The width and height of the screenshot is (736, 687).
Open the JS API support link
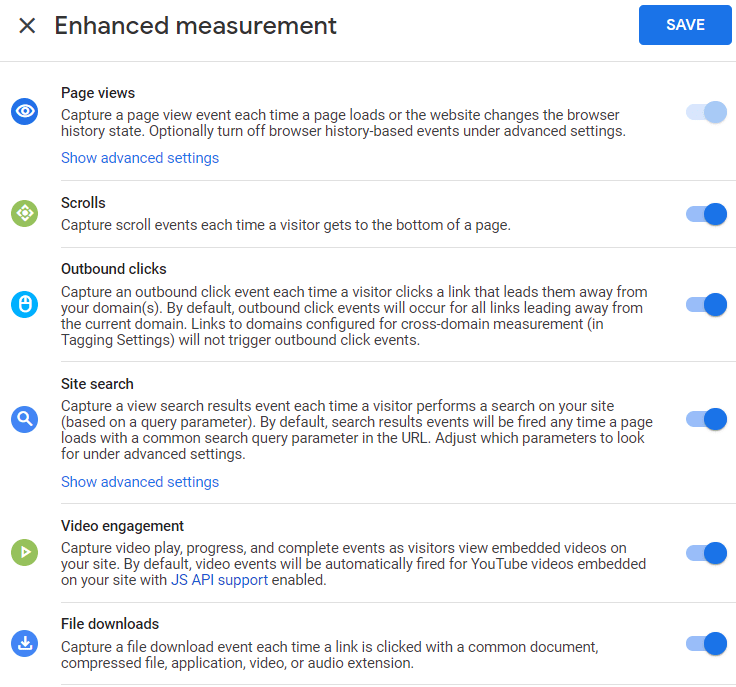coord(219,580)
